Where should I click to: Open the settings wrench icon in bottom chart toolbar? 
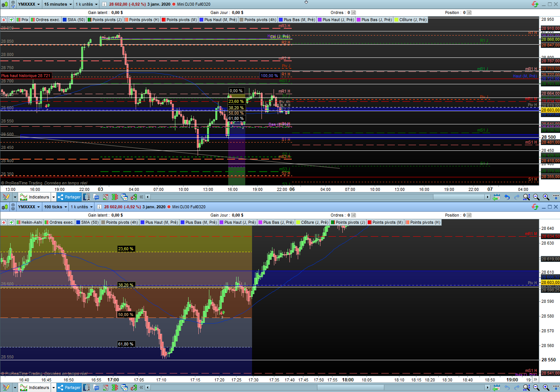[x=134, y=387]
